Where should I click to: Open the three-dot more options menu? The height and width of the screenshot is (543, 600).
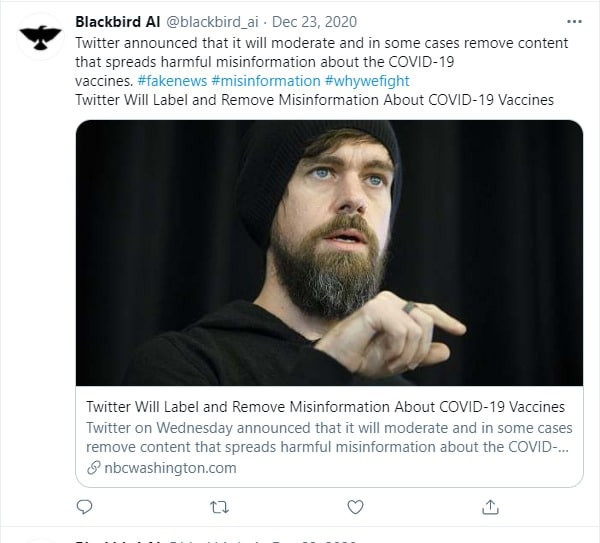click(x=574, y=21)
